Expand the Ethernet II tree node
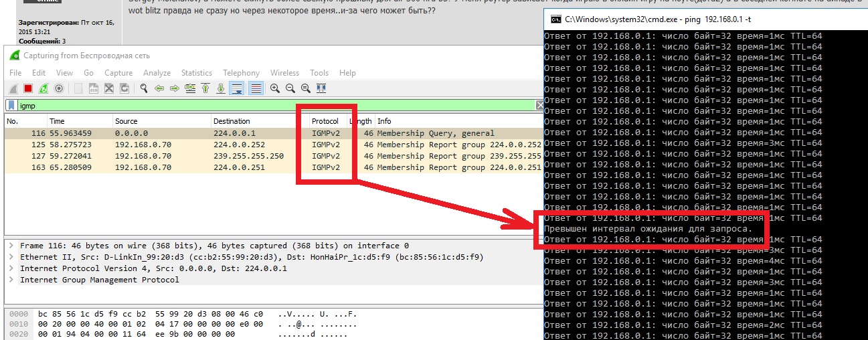868x340 pixels. [11, 257]
